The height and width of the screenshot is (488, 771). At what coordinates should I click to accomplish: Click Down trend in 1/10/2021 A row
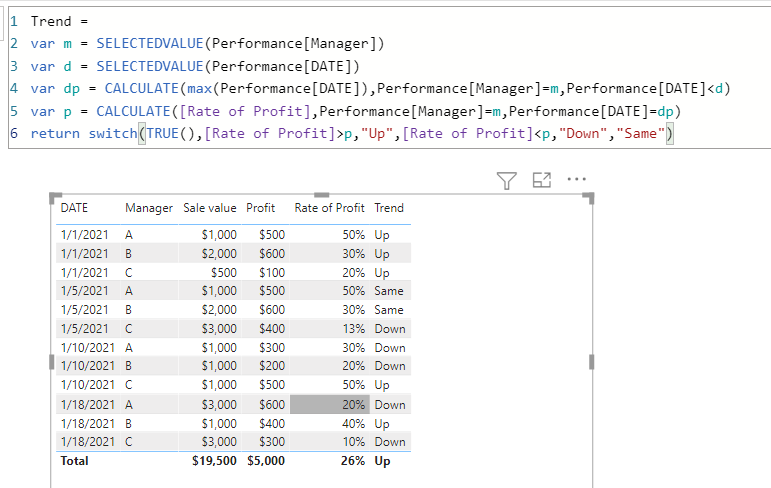point(390,348)
